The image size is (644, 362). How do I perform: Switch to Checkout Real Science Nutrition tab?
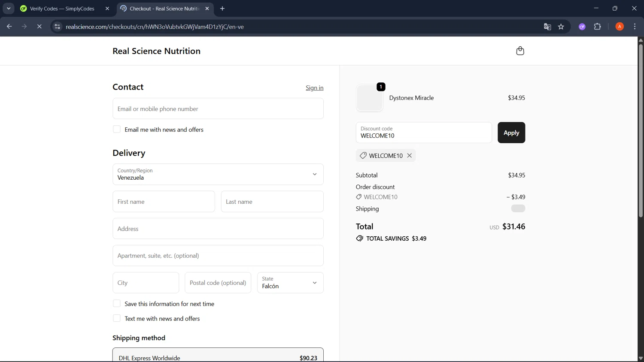165,9
